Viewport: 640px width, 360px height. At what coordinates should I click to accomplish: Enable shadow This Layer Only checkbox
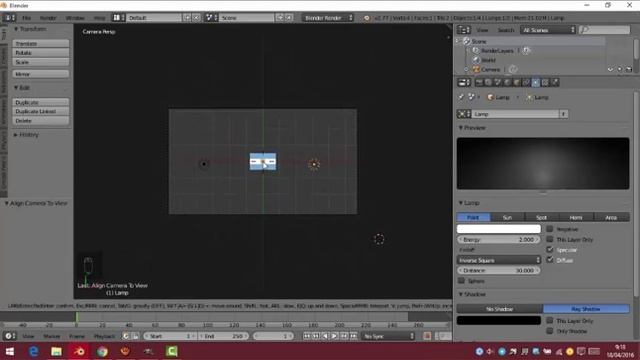(550, 320)
